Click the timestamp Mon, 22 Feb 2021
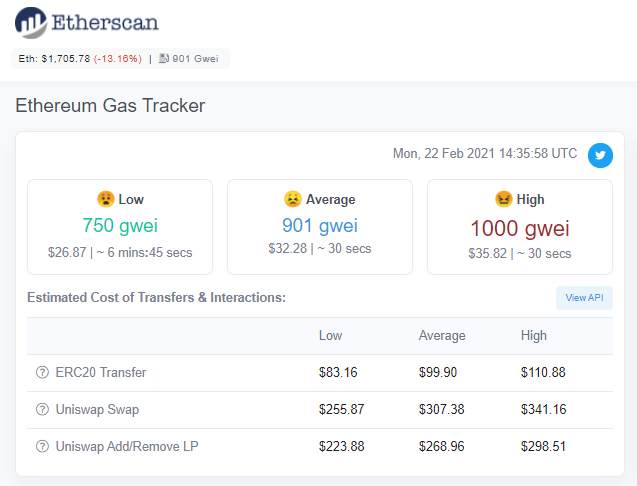Screen dimensions: 637x486 (x=485, y=153)
